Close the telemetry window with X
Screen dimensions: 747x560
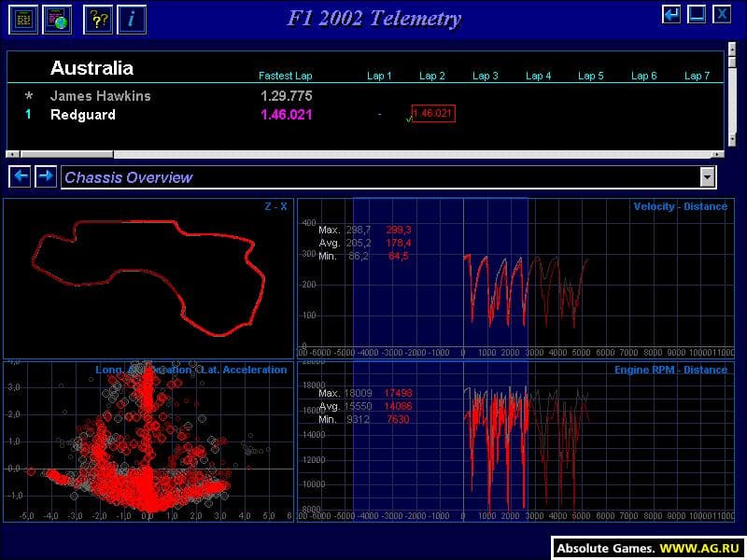[722, 14]
